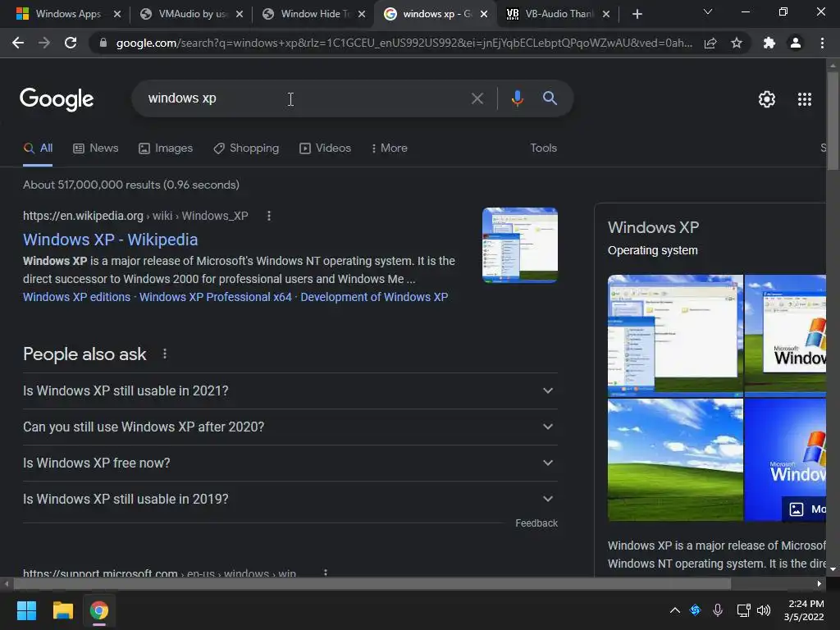Open XP desktop screenshot in knowledge panel

[675, 336]
